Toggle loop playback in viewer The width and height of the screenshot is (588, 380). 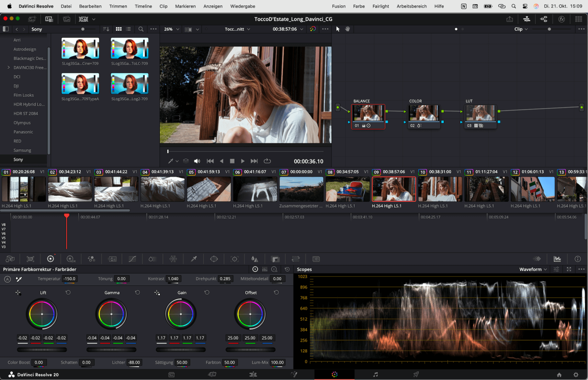pyautogui.click(x=267, y=161)
